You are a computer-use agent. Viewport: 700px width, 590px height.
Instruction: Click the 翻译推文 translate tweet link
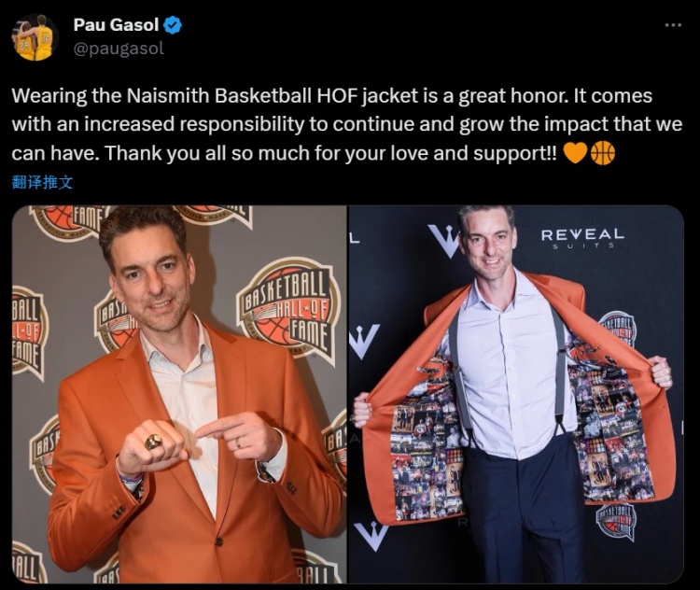pos(42,182)
